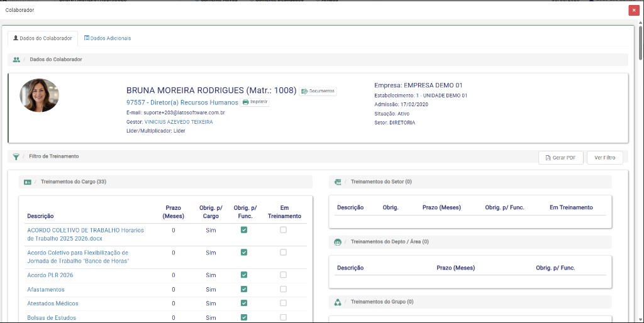Click the icon on Dados Adicionais tab
The height and width of the screenshot is (323, 644).
click(87, 38)
